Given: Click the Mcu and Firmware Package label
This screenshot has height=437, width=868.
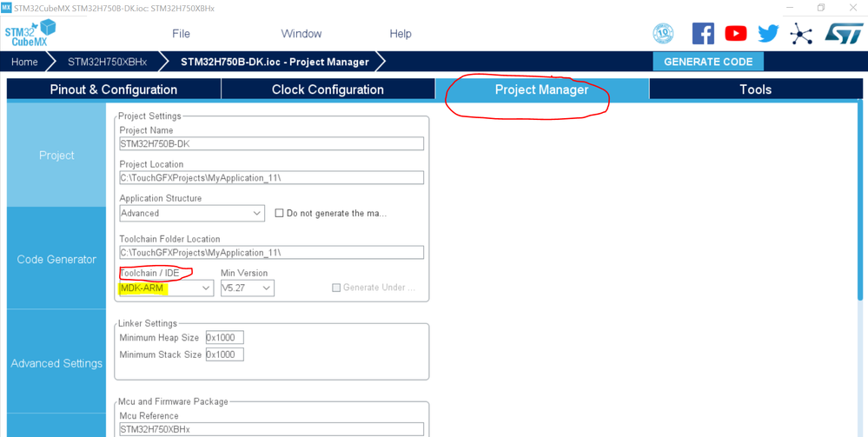Looking at the screenshot, I should pos(173,401).
